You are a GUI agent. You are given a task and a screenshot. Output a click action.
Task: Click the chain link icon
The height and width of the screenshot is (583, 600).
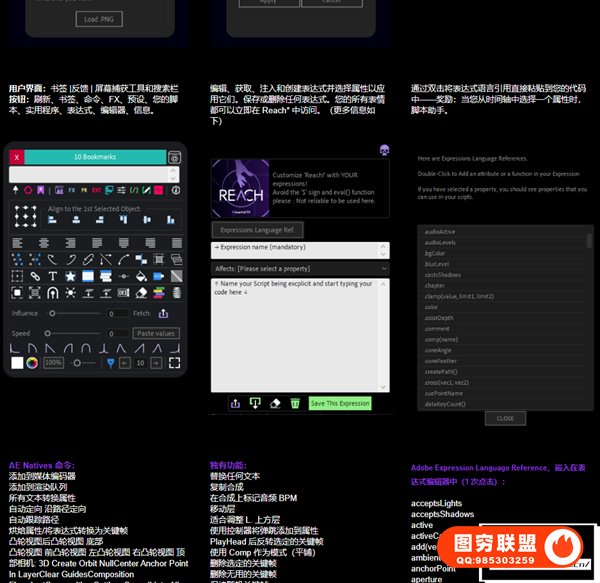(35, 276)
